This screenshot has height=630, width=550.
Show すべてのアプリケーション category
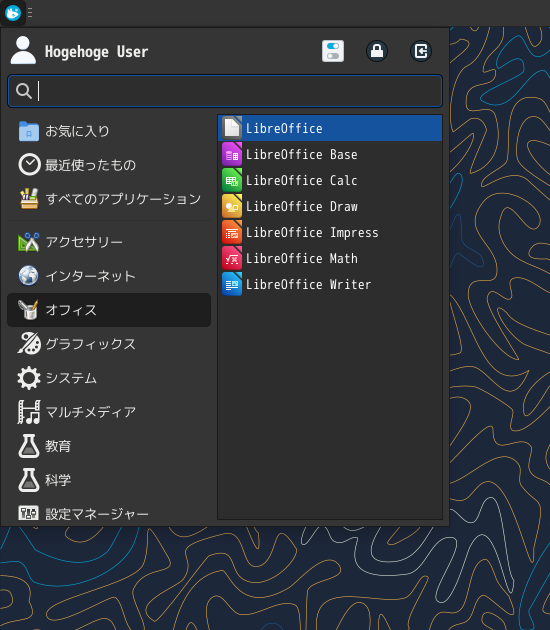[109, 199]
